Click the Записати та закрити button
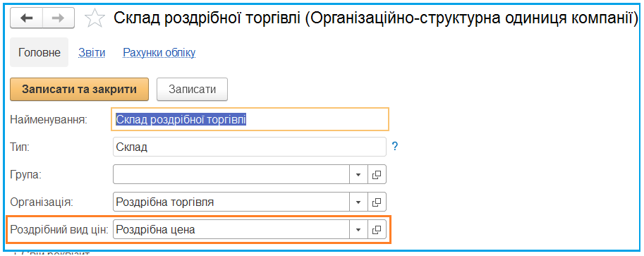Screen dimensions: 644x256 click(79, 90)
